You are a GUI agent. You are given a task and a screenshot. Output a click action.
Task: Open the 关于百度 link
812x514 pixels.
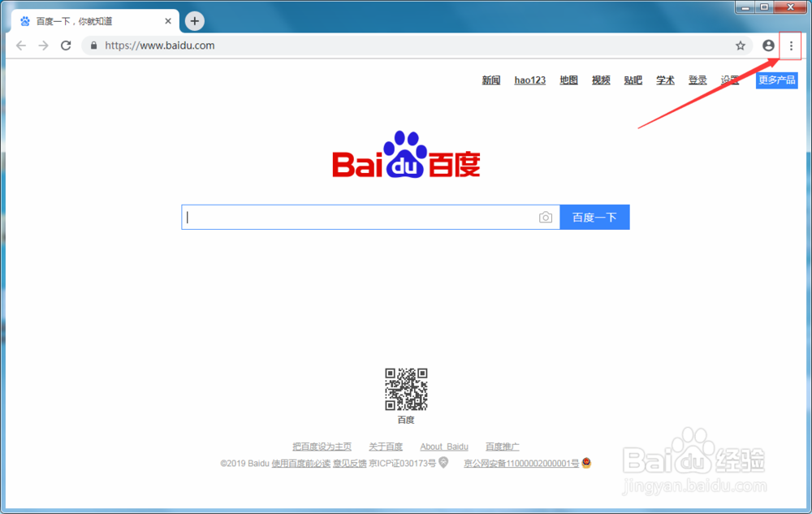click(x=385, y=447)
